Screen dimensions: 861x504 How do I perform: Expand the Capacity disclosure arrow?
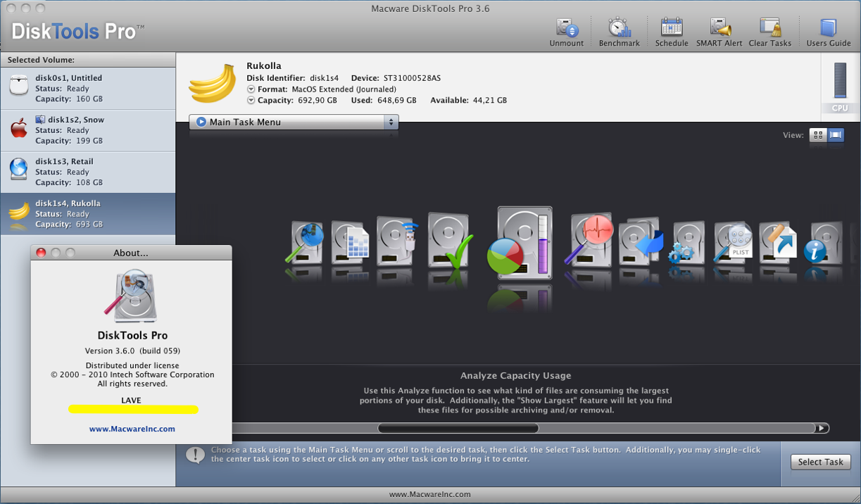(251, 100)
